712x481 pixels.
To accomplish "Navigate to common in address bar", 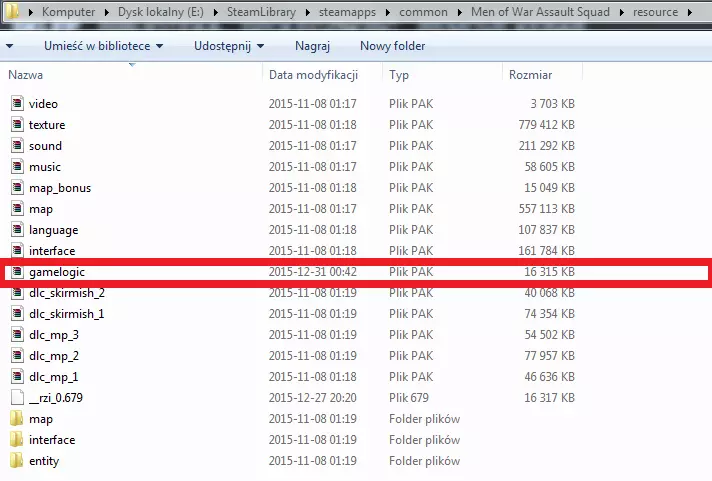I will click(x=423, y=12).
